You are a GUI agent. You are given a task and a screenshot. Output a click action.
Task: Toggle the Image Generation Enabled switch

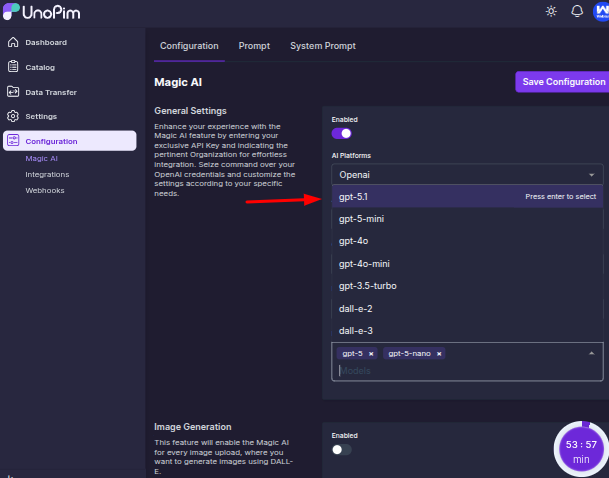[341, 450]
